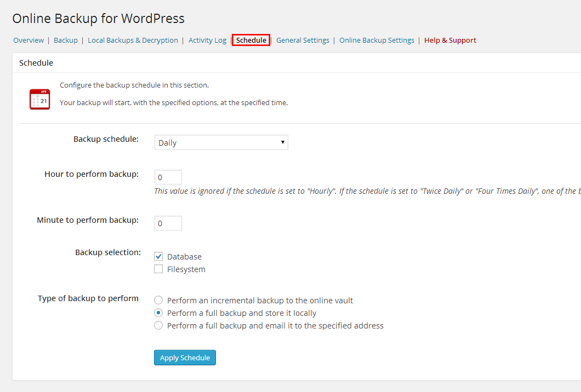Switch to the Activity Log tab
Image resolution: width=581 pixels, height=392 pixels.
coord(207,40)
